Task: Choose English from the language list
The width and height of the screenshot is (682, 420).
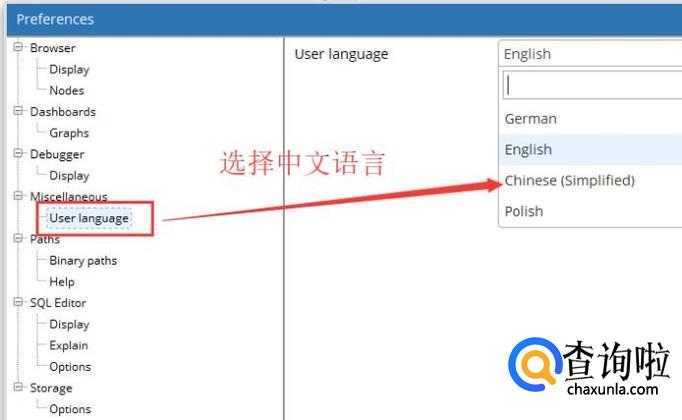Action: [590, 150]
